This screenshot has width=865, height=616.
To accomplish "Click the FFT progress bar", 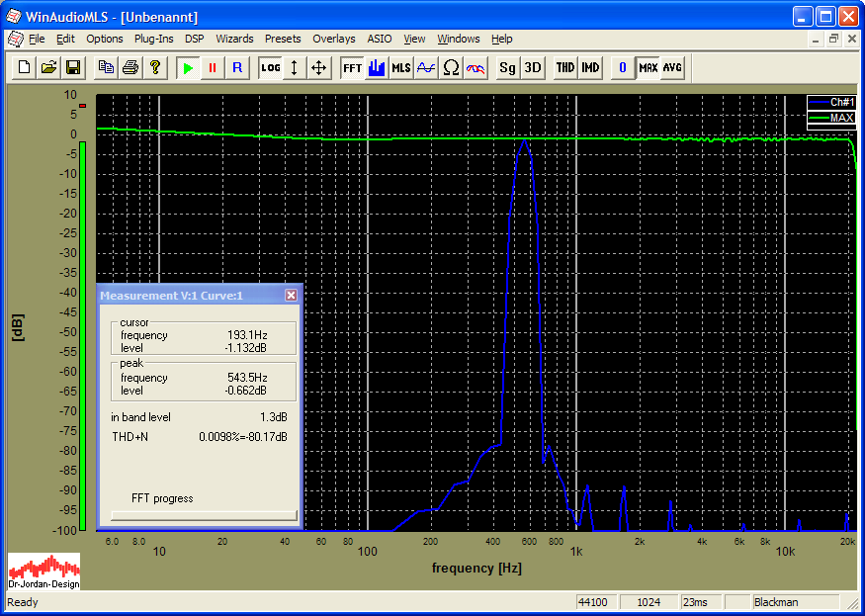I will coord(203,514).
